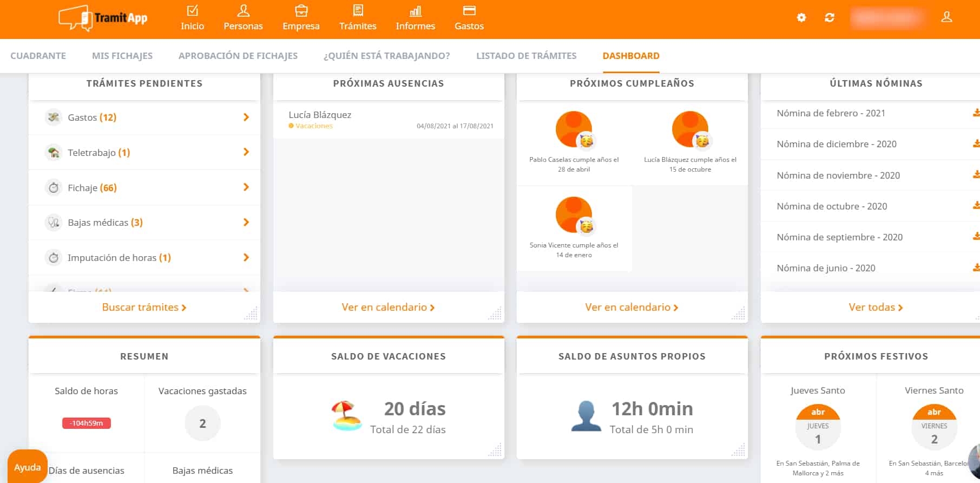Click Nómina de octubre - 2020 text

pyautogui.click(x=832, y=206)
